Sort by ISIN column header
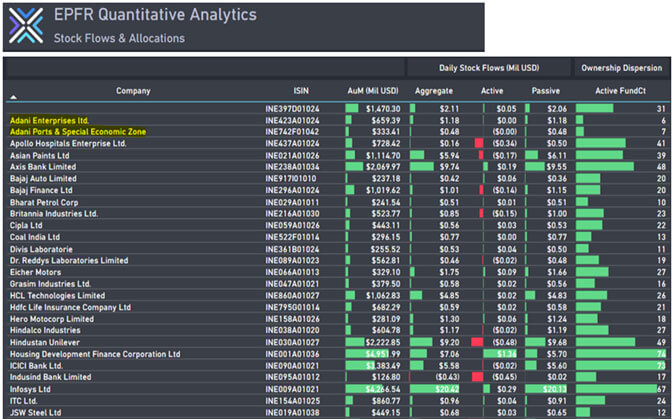The height and width of the screenshot is (419, 672). point(301,91)
